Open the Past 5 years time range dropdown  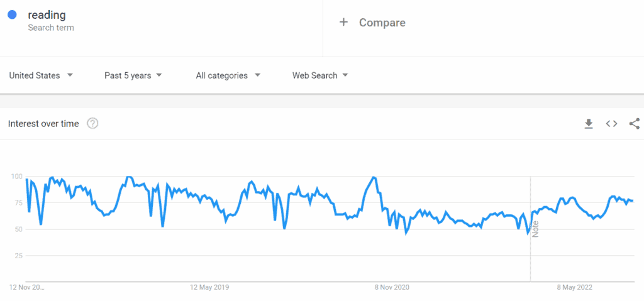pos(133,75)
